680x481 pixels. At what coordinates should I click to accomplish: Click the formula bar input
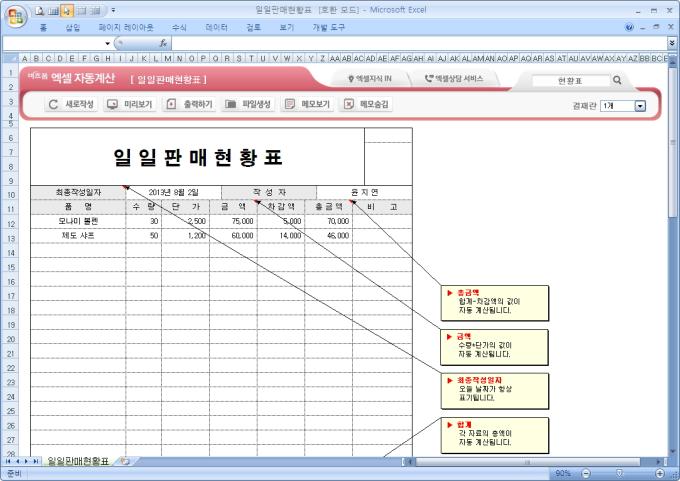[x=419, y=43]
